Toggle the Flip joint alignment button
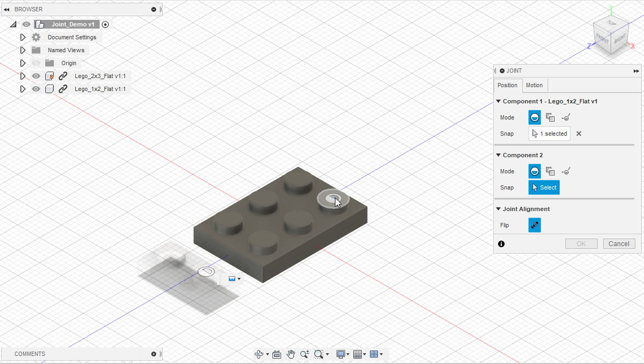644x364 pixels. 535,225
